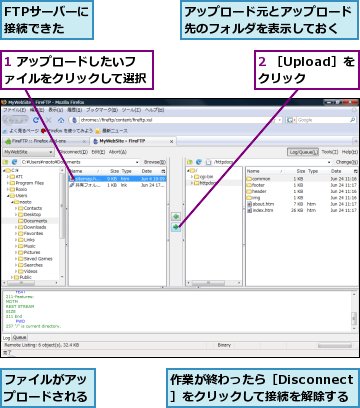Click the local path input field
This screenshot has height=408, width=360.
[x=77, y=162]
